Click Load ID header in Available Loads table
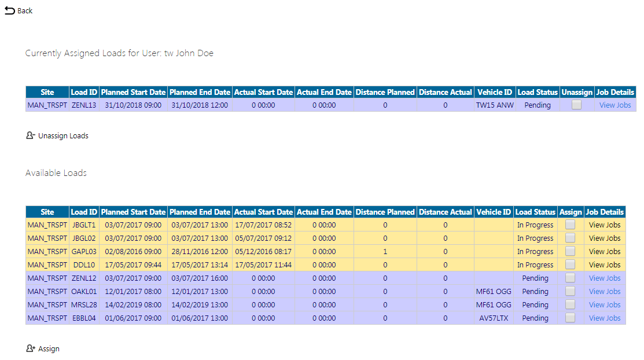The height and width of the screenshot is (360, 644). 84,212
